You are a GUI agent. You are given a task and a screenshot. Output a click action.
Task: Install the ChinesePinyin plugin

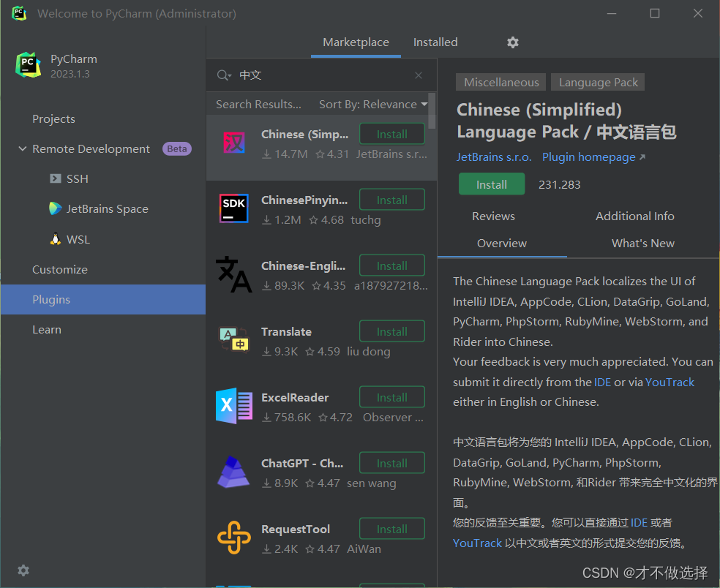click(x=392, y=200)
